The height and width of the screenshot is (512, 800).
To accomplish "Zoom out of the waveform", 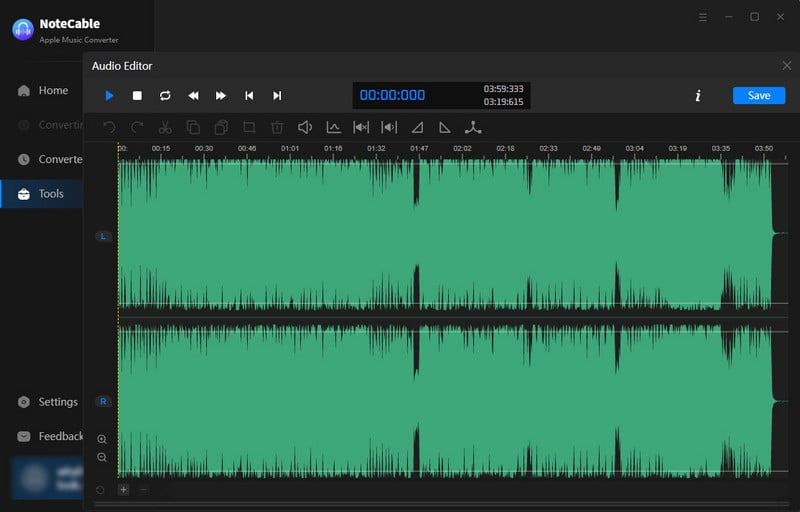I will [102, 457].
